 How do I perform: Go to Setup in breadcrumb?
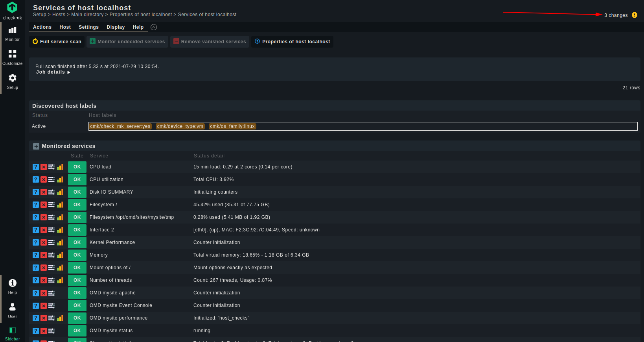point(39,15)
